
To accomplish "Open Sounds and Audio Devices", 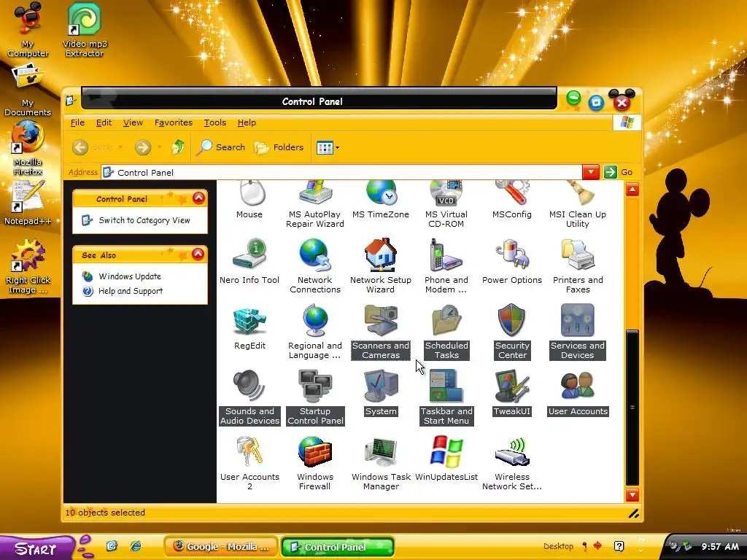I will [249, 397].
